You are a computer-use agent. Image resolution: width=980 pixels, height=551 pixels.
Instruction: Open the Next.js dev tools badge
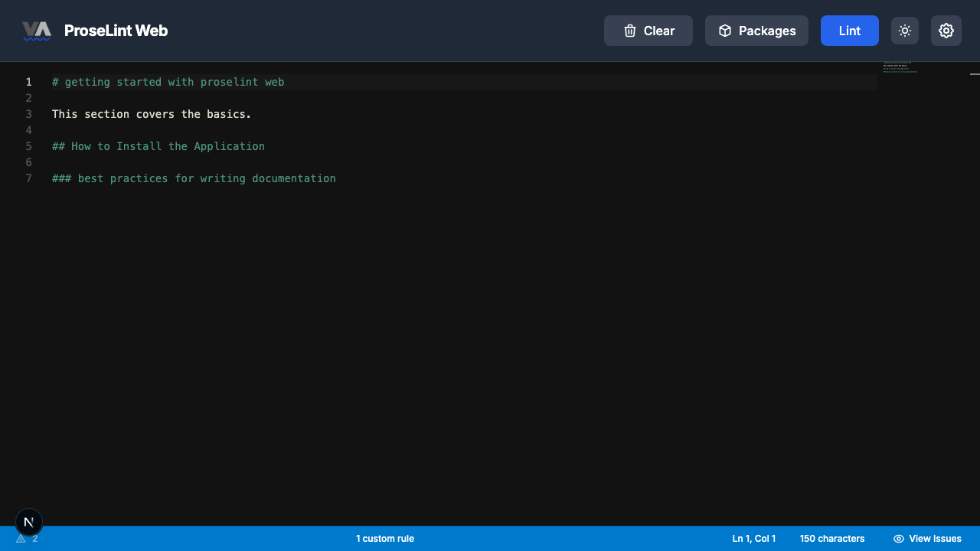click(x=29, y=523)
